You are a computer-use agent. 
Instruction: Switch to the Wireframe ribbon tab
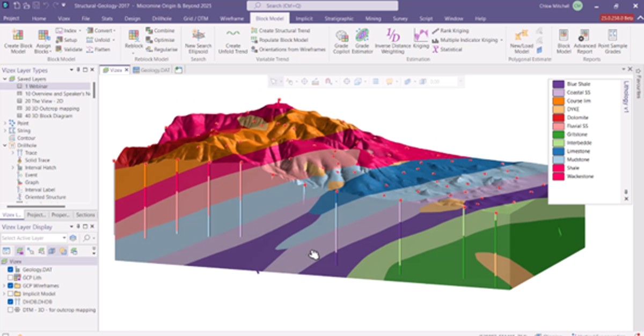pyautogui.click(x=232, y=18)
